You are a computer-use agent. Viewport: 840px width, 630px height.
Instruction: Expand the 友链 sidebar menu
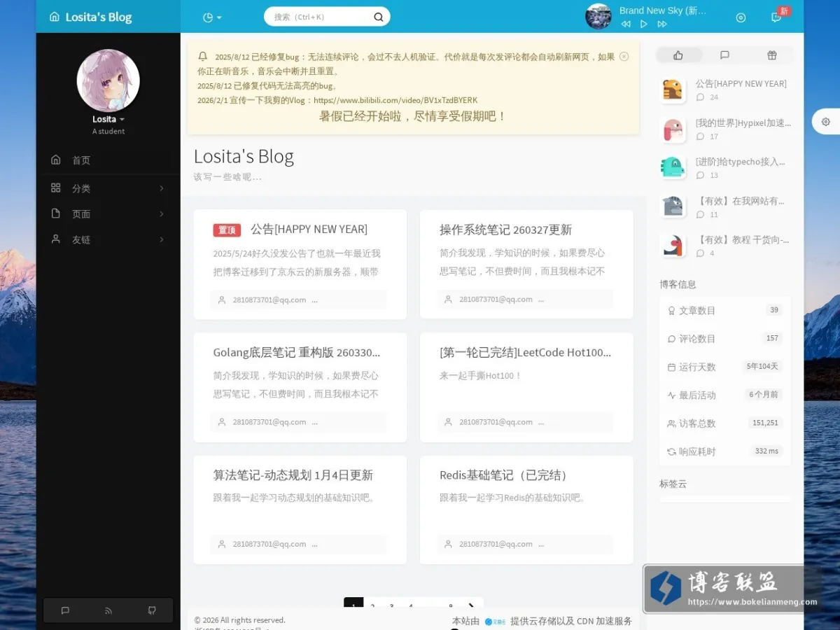click(108, 239)
